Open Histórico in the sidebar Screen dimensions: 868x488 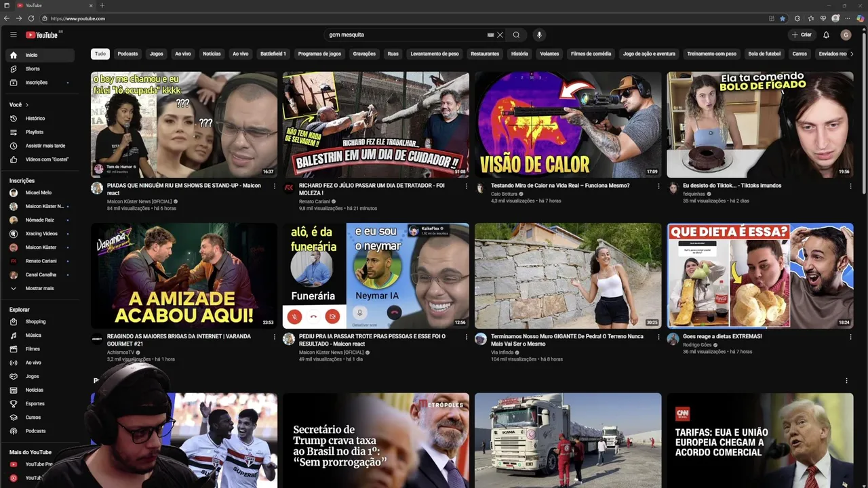pyautogui.click(x=40, y=119)
